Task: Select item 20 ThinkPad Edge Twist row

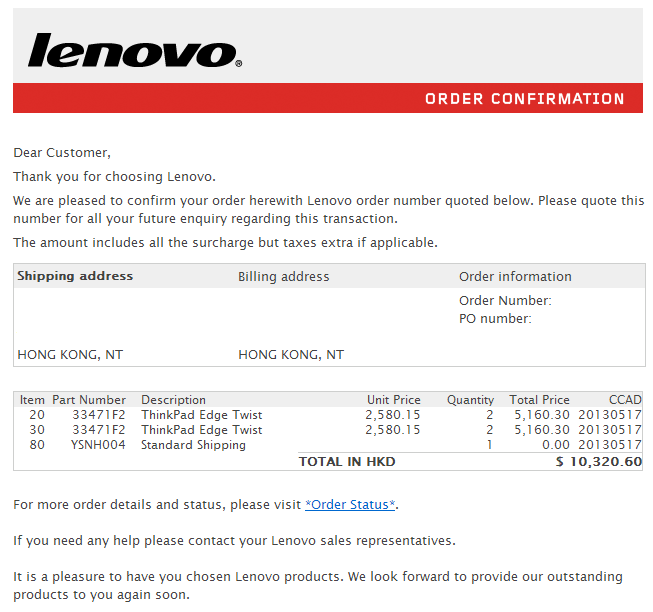Action: point(328,415)
